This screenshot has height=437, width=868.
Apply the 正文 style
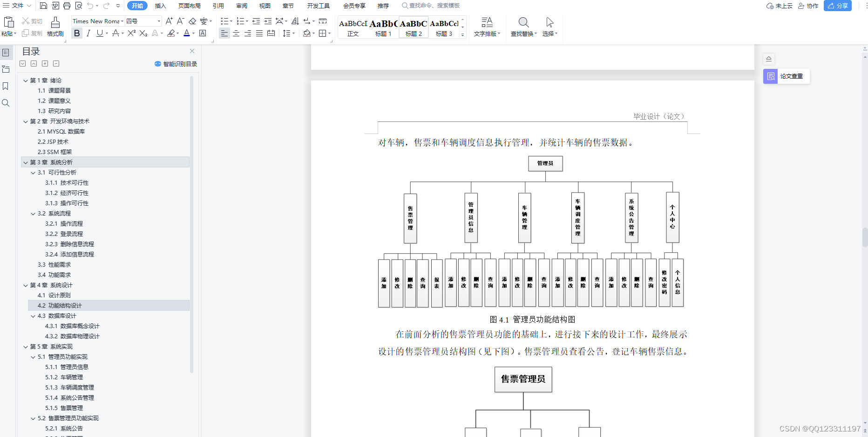pos(353,27)
